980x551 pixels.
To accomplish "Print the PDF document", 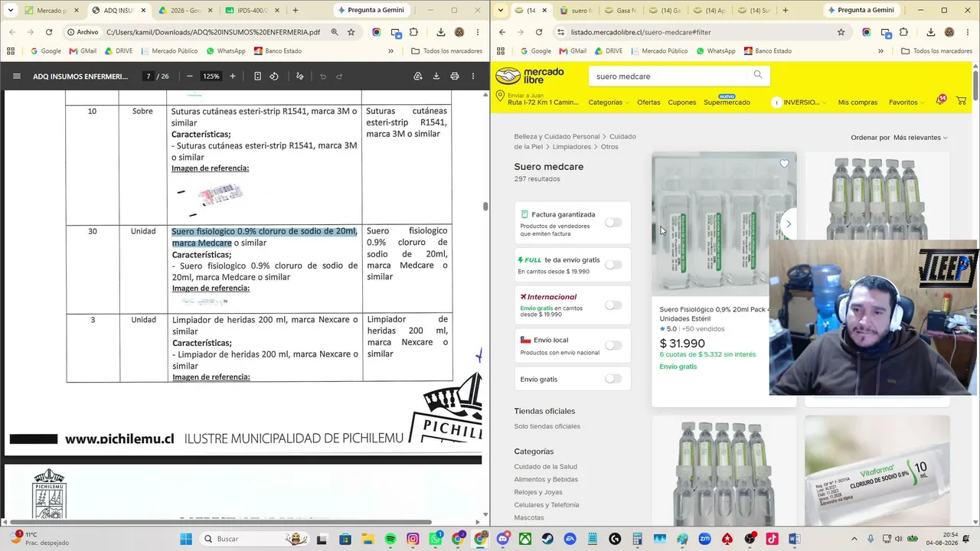I will (x=455, y=77).
